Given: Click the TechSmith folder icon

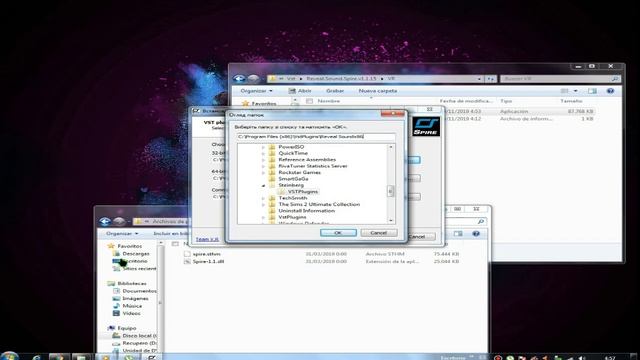Looking at the screenshot, I should pyautogui.click(x=272, y=198).
